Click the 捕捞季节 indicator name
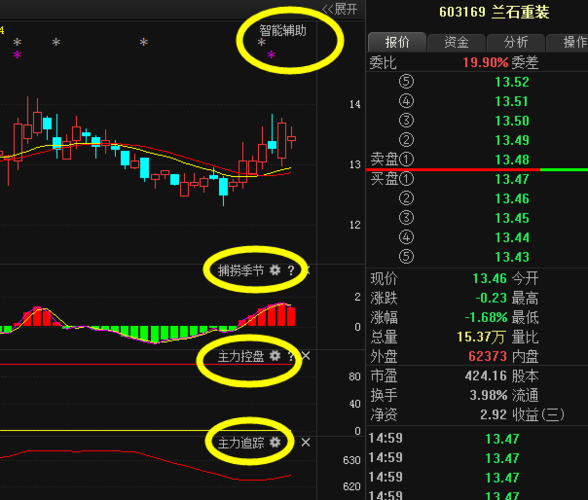 (241, 270)
